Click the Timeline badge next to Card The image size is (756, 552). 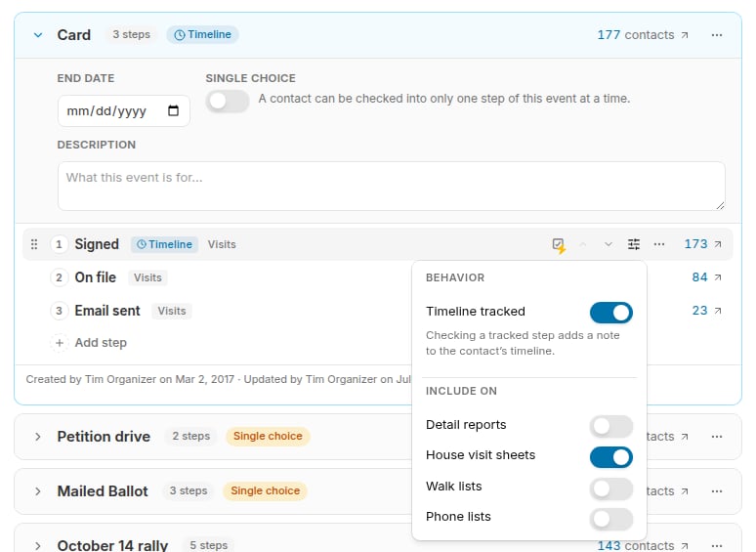click(202, 35)
